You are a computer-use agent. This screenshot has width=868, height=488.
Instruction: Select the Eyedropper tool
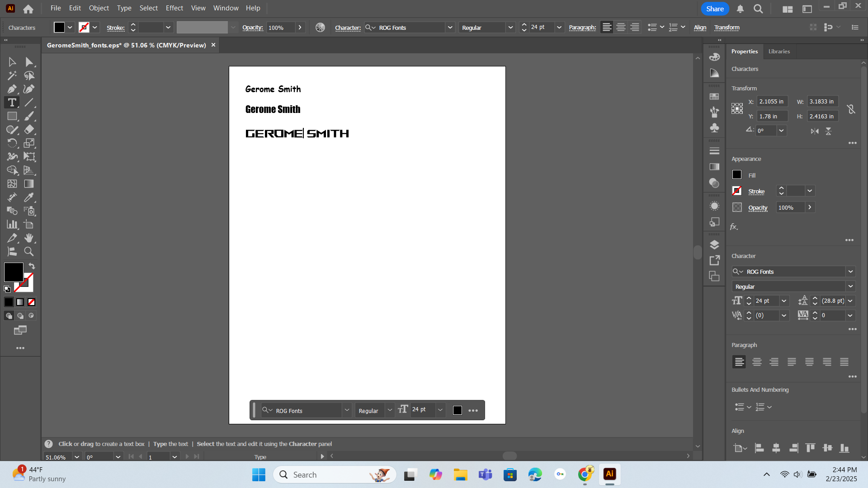29,197
